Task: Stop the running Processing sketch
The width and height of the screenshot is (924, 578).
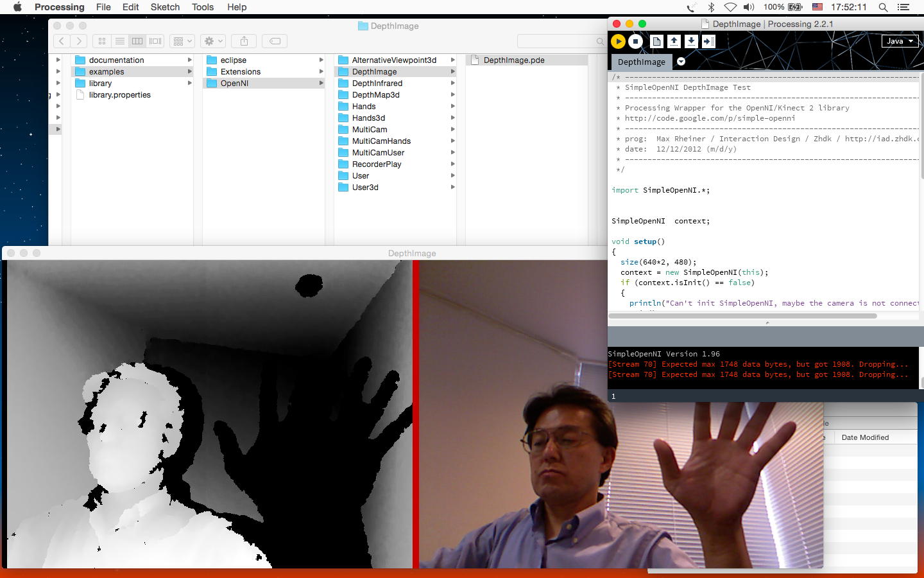Action: 635,41
